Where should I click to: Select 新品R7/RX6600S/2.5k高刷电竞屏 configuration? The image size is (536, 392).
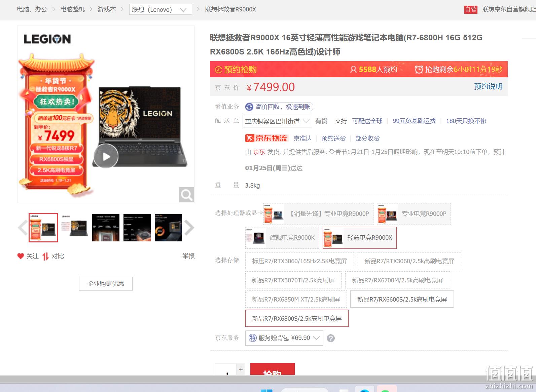click(402, 299)
